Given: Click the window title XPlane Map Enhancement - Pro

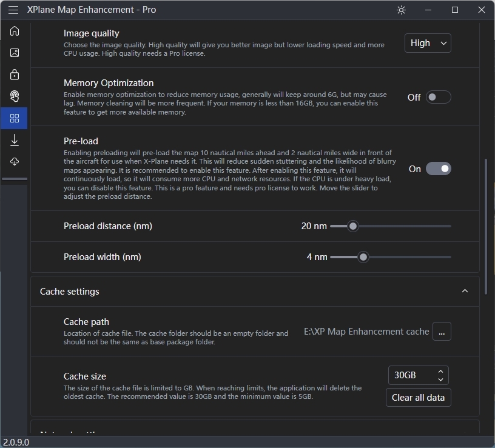Looking at the screenshot, I should 92,10.
